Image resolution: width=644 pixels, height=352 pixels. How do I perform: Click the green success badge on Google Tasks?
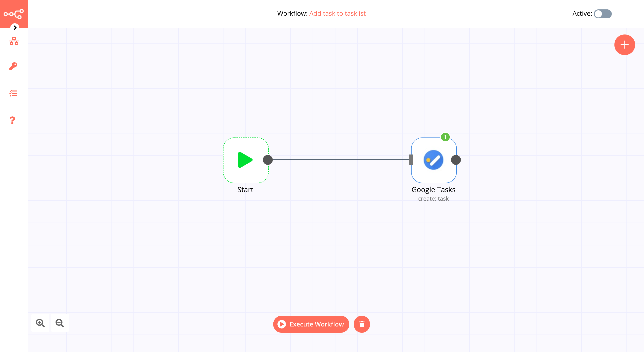446,137
